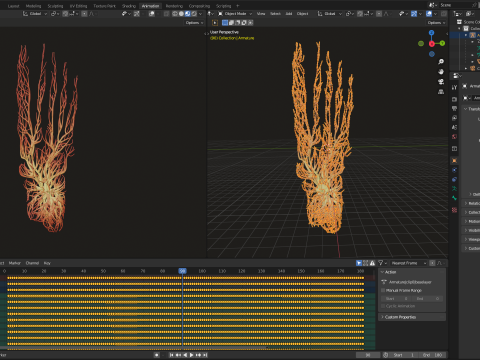Open left viewport shading options arrow

[200, 14]
